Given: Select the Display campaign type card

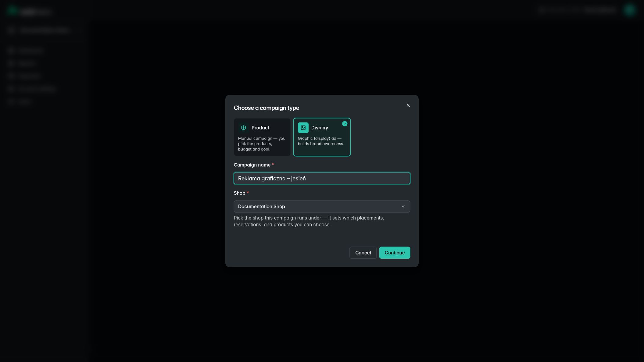Looking at the screenshot, I should pyautogui.click(x=322, y=137).
